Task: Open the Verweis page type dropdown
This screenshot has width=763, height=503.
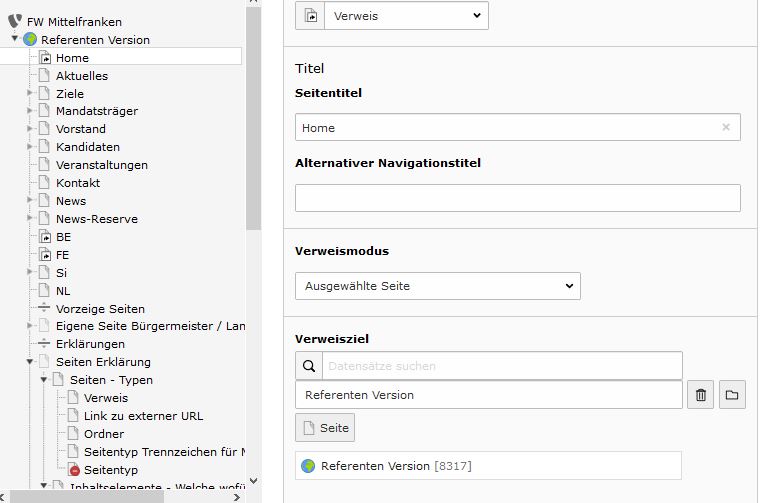Action: 406,16
